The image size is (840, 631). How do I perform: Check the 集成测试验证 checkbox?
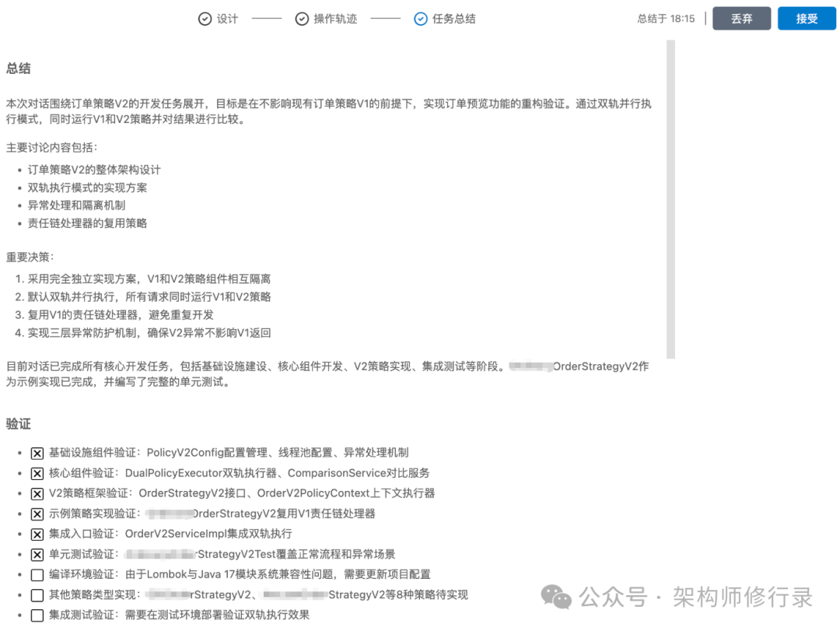[x=37, y=615]
